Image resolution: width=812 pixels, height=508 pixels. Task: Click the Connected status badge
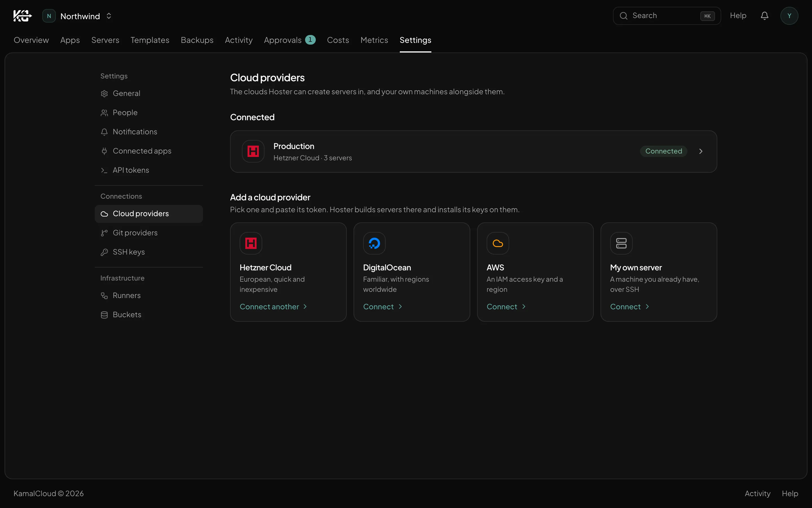(663, 151)
